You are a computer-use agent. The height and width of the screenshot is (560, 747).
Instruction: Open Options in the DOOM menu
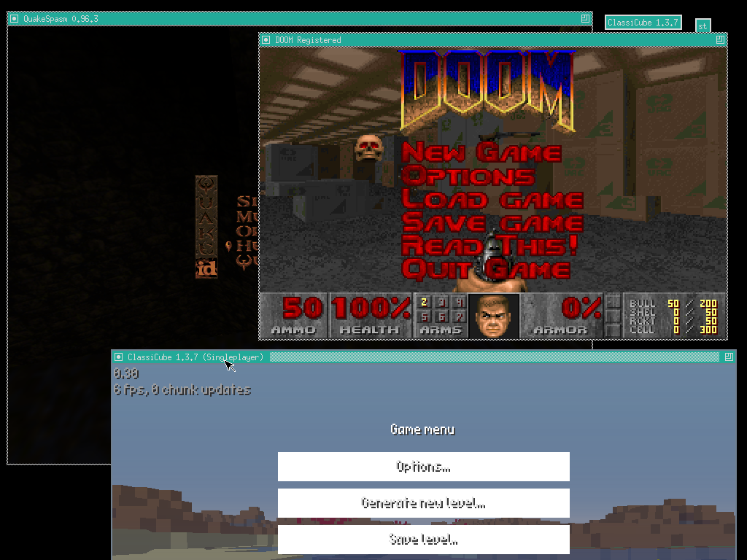click(x=468, y=176)
